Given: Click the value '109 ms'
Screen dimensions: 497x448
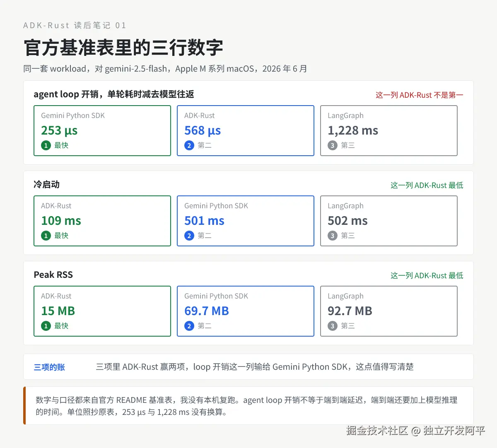Looking at the screenshot, I should (61, 221).
